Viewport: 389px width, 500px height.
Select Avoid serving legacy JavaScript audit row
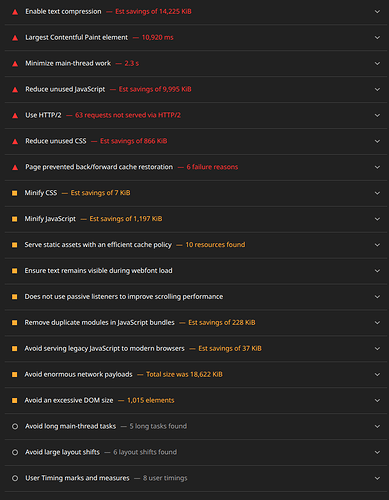[196, 349]
